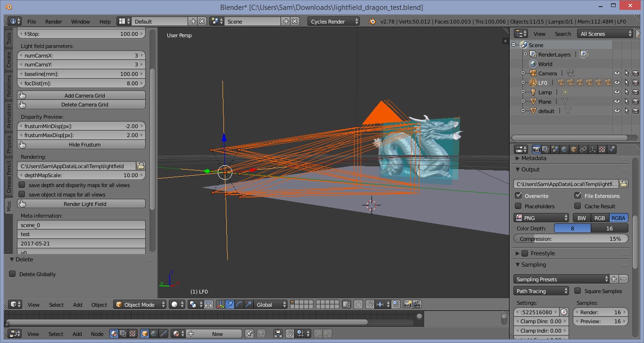Viewport: 644px width, 343px height.
Task: Click the Render Light Field button
Action: [x=81, y=204]
